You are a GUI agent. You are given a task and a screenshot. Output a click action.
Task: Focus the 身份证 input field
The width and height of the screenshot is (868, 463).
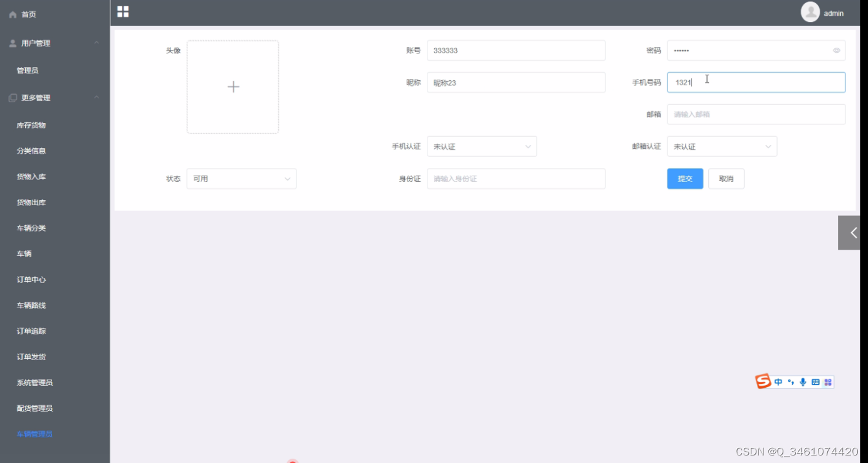tap(516, 179)
